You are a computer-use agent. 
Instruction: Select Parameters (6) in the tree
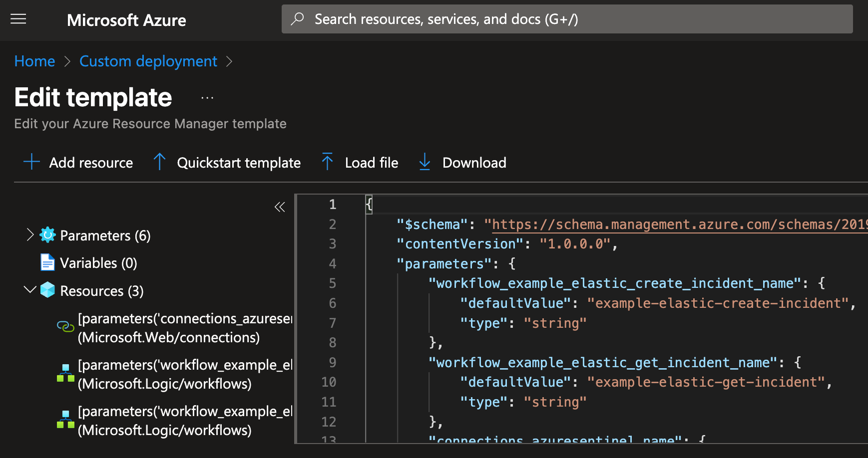105,235
